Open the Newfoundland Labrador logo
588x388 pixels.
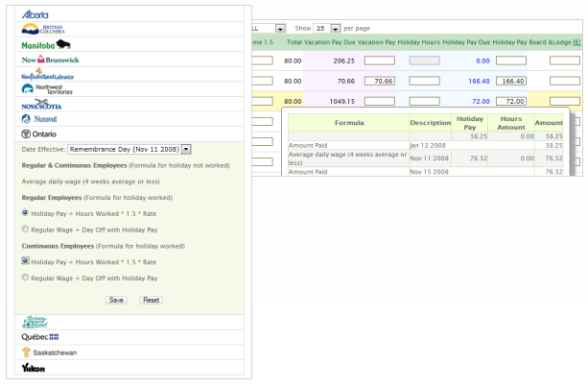click(x=46, y=74)
